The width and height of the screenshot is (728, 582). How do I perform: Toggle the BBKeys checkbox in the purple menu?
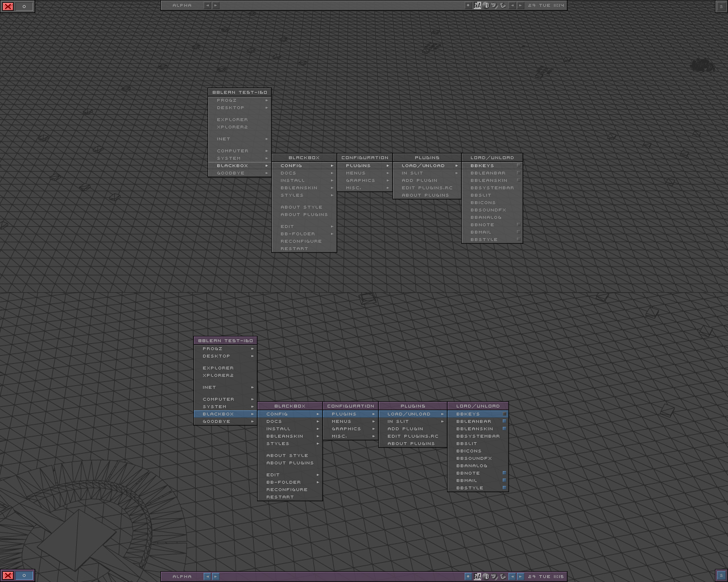pyautogui.click(x=504, y=414)
